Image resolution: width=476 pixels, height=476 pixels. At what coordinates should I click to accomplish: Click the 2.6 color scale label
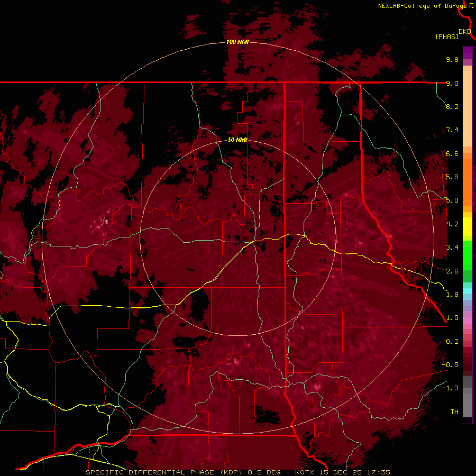[452, 271]
